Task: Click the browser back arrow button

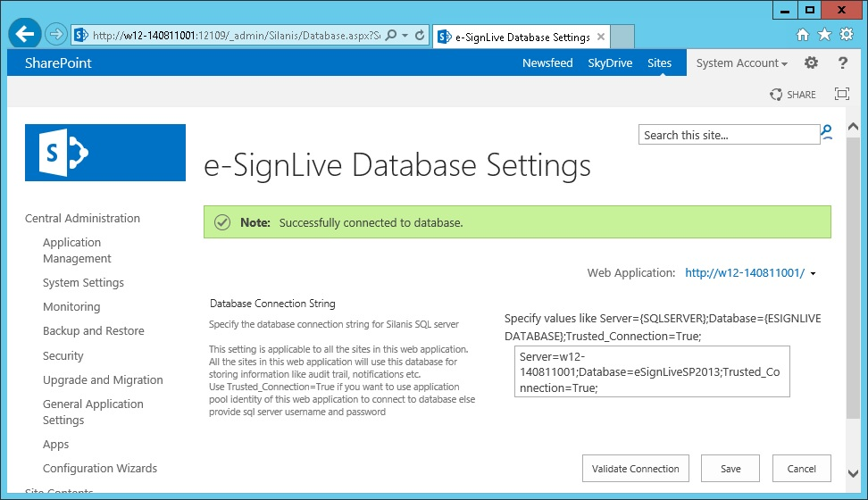Action: [24, 35]
